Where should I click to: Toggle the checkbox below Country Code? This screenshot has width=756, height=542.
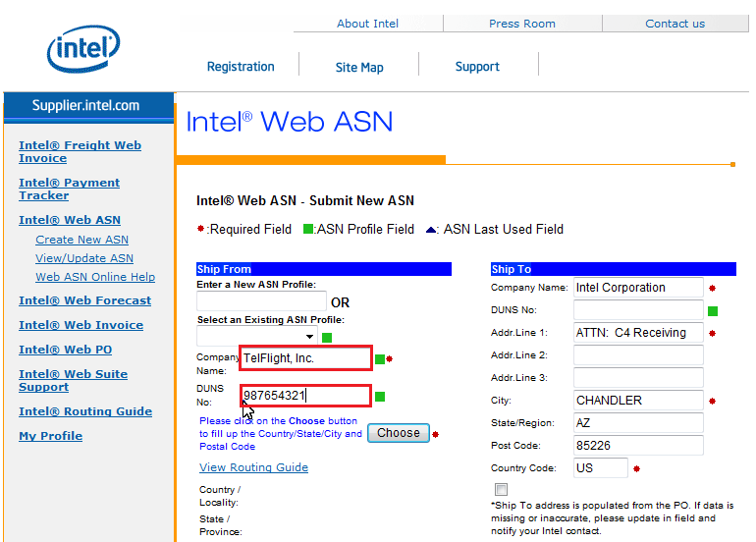(501, 489)
